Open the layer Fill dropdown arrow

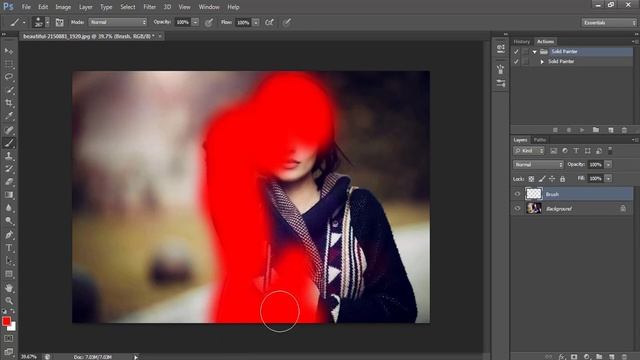click(608, 178)
